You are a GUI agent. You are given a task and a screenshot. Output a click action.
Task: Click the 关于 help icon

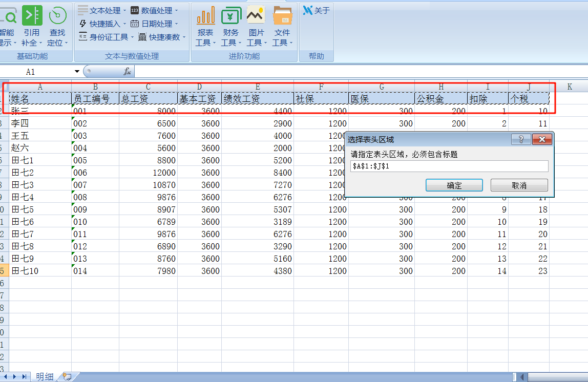[x=308, y=10]
